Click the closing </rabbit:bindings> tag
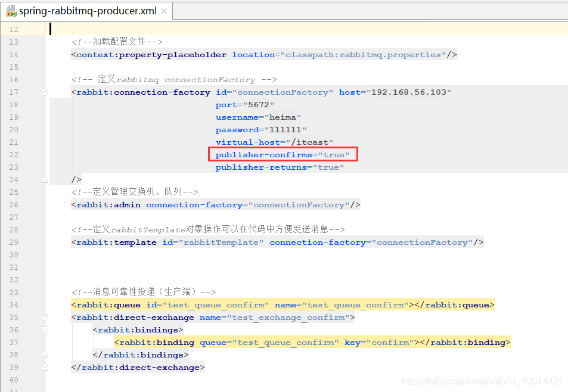Image resolution: width=568 pixels, height=392 pixels. click(141, 354)
